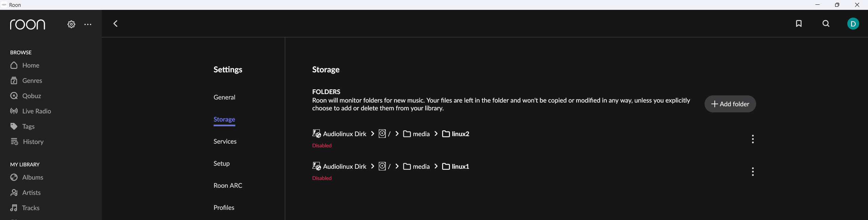
Task: Click the Home icon in the sidebar
Action: [x=14, y=65]
